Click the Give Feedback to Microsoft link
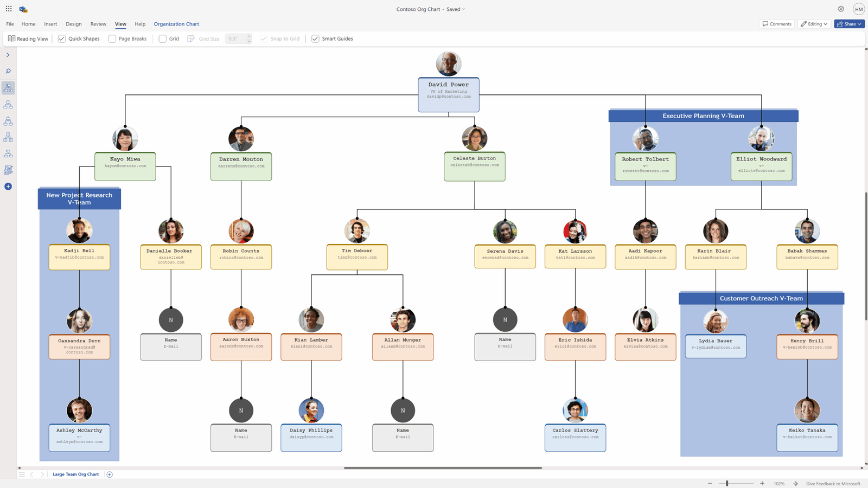 [834, 483]
